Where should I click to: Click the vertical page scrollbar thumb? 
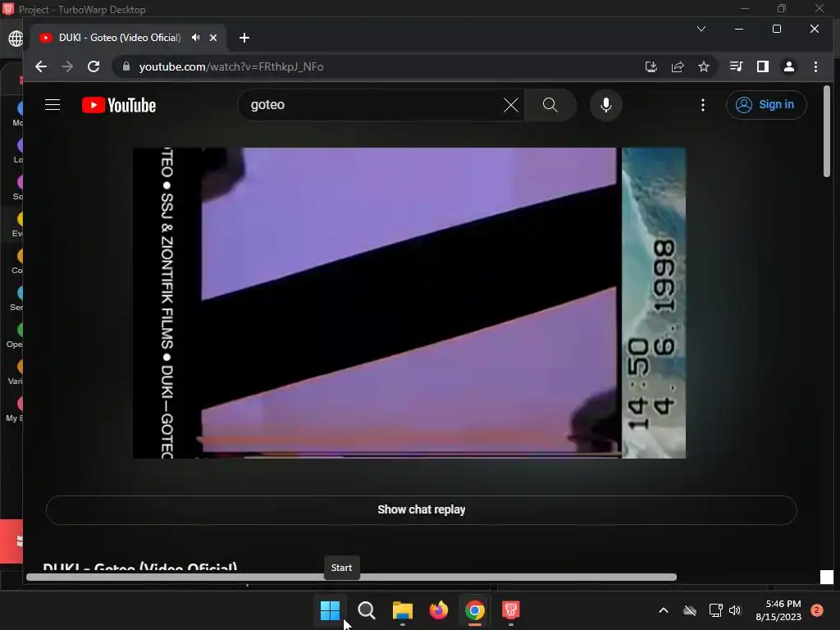pos(827,131)
